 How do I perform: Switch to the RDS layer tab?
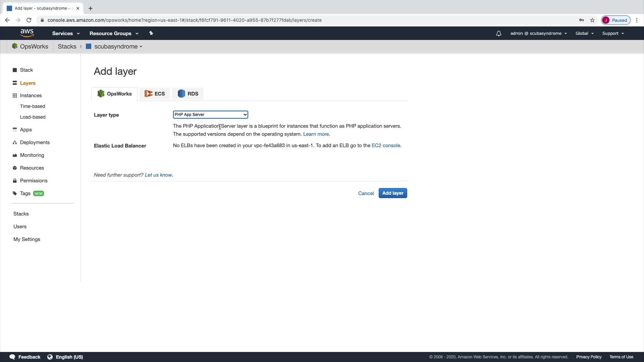coord(188,94)
